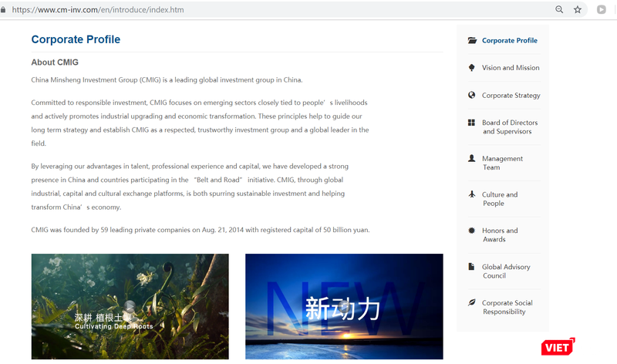The image size is (617, 364).
Task: Click the gray play extension icon in toolbar
Action: pos(602,10)
